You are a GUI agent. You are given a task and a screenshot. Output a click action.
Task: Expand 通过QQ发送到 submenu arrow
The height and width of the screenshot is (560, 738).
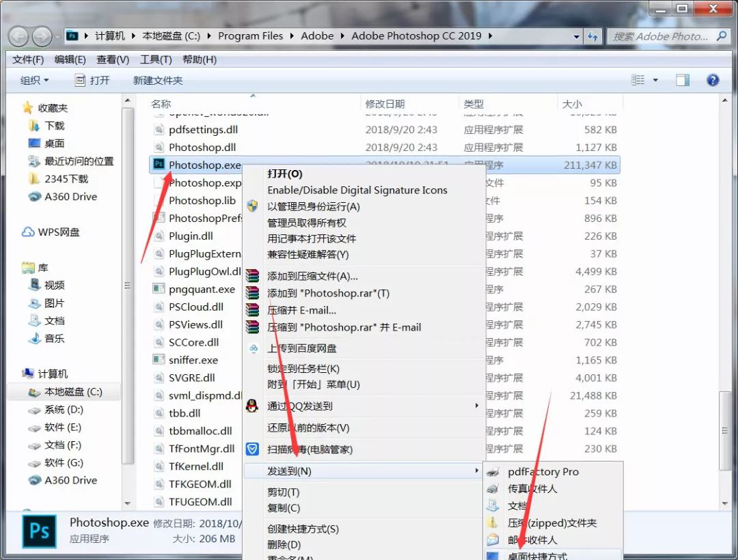[x=476, y=405]
